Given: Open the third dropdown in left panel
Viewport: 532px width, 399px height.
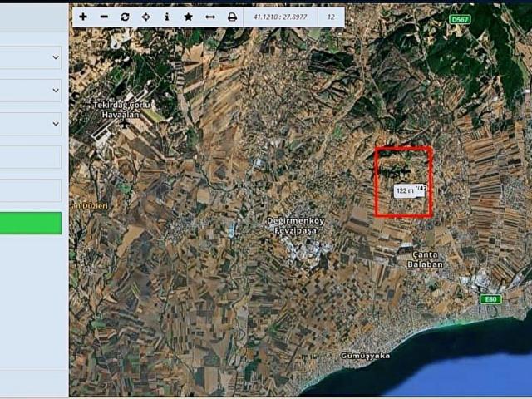Looking at the screenshot, I should (x=31, y=124).
